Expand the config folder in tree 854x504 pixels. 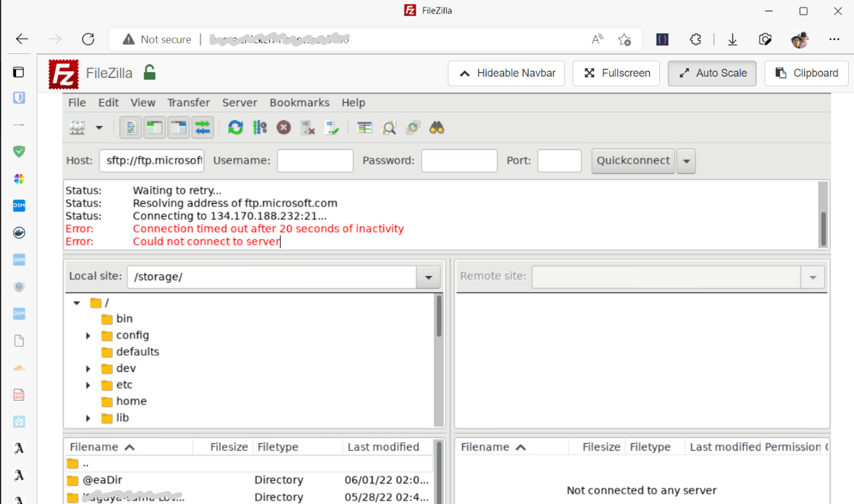[88, 335]
